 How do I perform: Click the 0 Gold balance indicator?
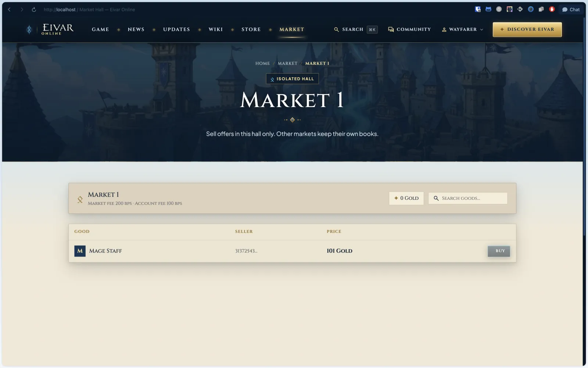(406, 198)
